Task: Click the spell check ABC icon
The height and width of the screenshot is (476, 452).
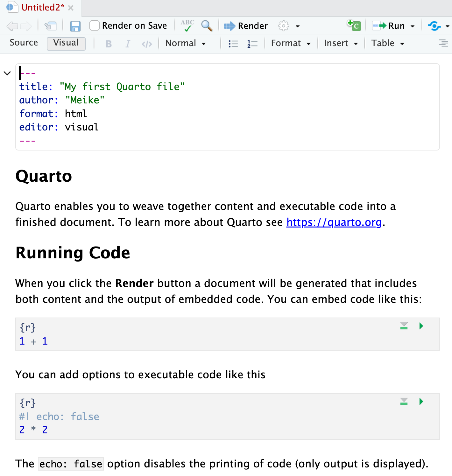Action: 187,25
